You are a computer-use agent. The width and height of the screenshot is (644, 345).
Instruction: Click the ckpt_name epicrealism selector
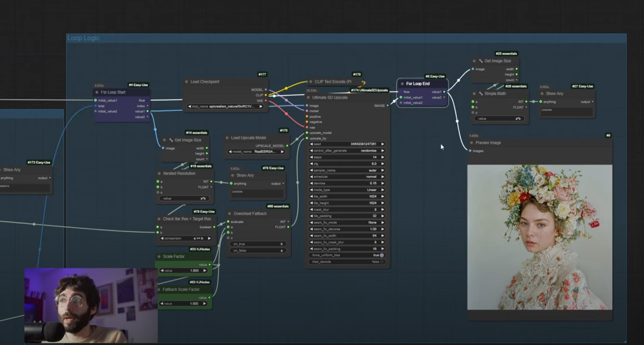(x=226, y=106)
